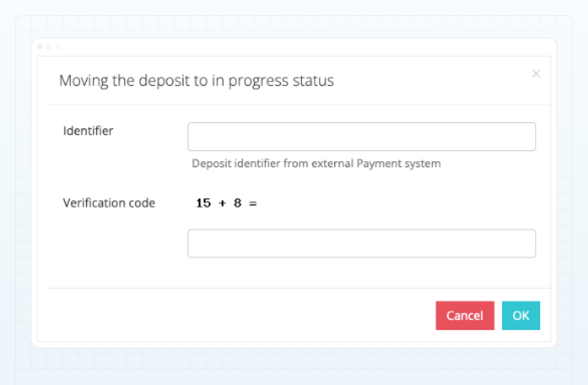Click the middle traffic light circle

point(49,47)
